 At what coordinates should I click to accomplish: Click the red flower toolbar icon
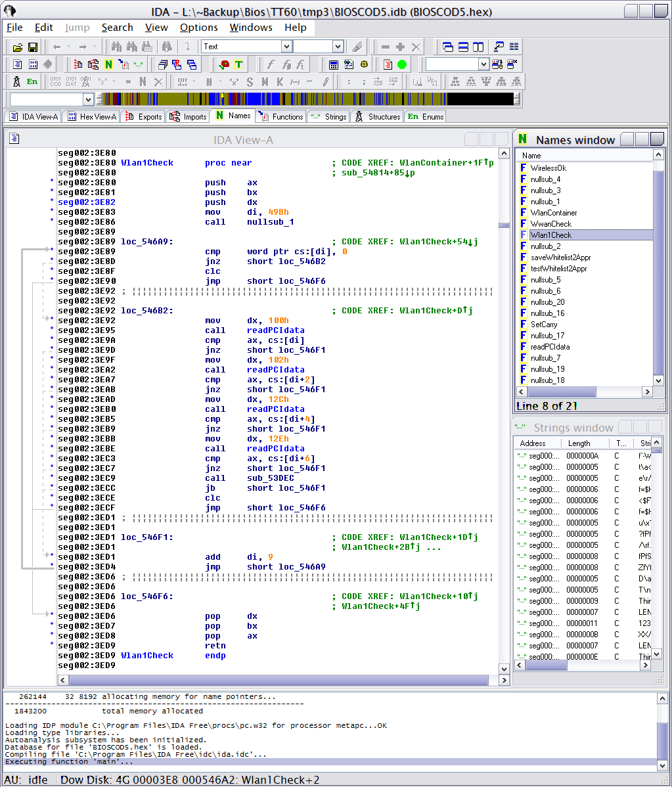[x=224, y=64]
